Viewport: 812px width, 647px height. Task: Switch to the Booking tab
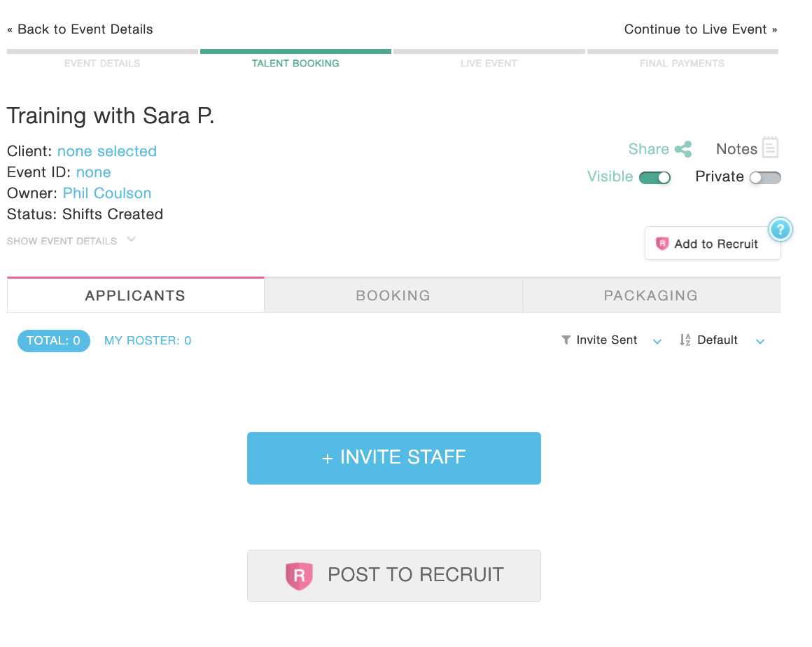click(x=393, y=295)
